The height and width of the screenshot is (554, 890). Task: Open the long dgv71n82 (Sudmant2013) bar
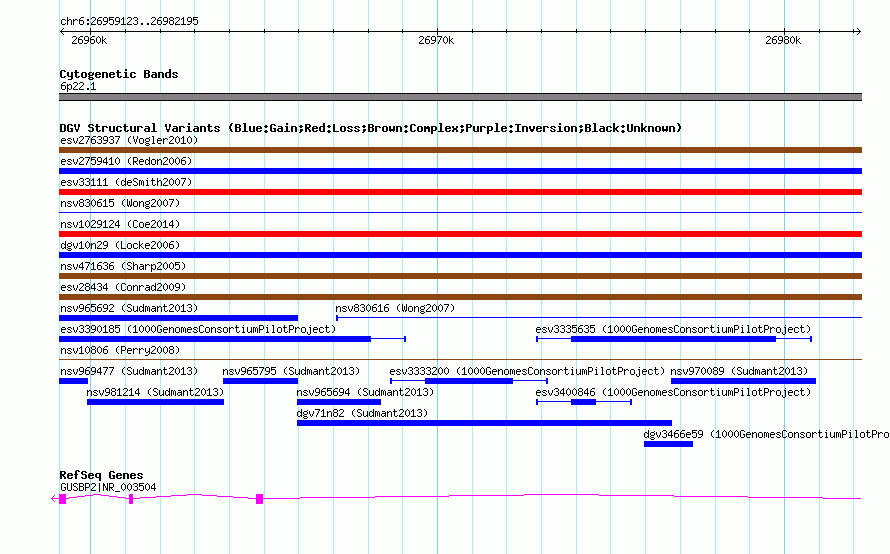click(x=484, y=423)
